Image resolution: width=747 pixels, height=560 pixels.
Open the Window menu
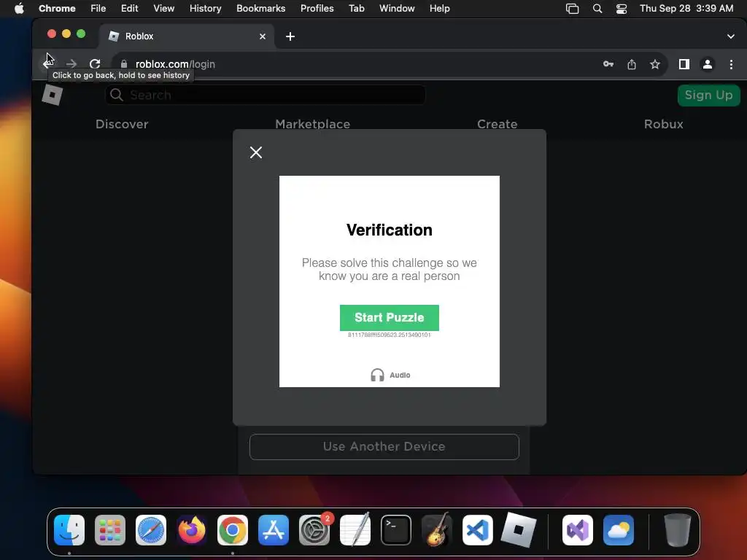click(397, 9)
